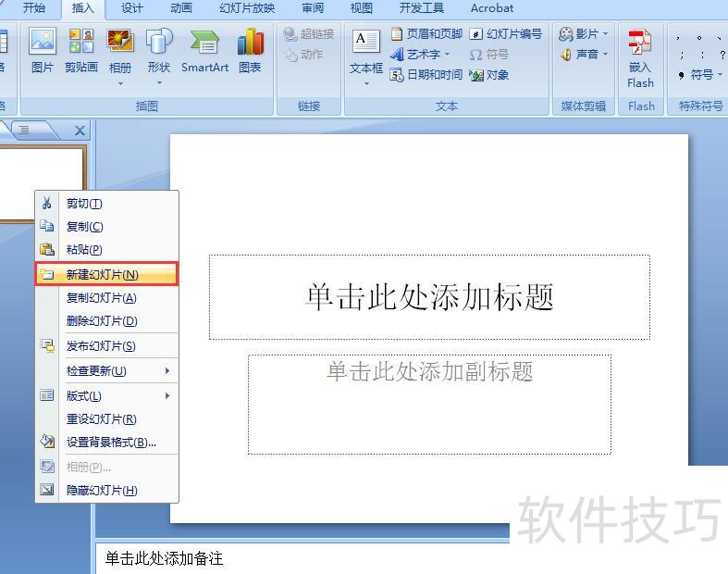Choose 复制幻灯片(A) from the context menu
This screenshot has width=728, height=574.
pyautogui.click(x=106, y=297)
